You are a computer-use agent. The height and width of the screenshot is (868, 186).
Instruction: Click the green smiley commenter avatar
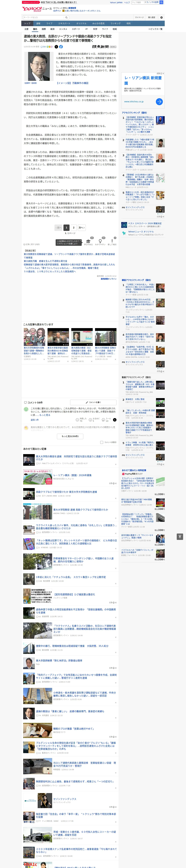point(26,409)
